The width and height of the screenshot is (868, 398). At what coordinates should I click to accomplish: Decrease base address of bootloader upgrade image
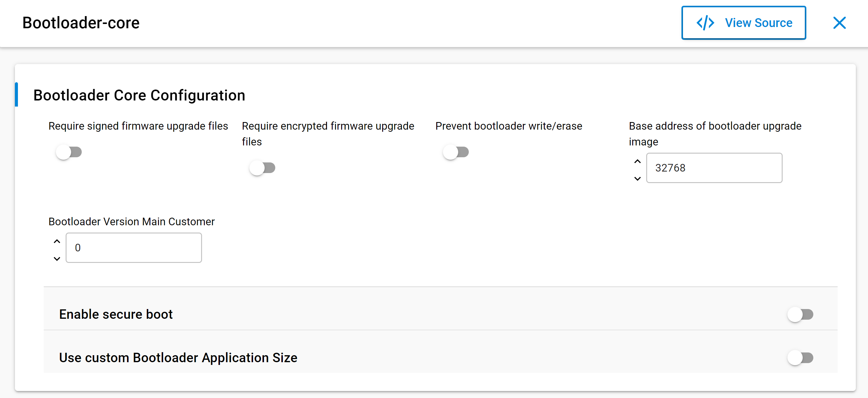637,179
